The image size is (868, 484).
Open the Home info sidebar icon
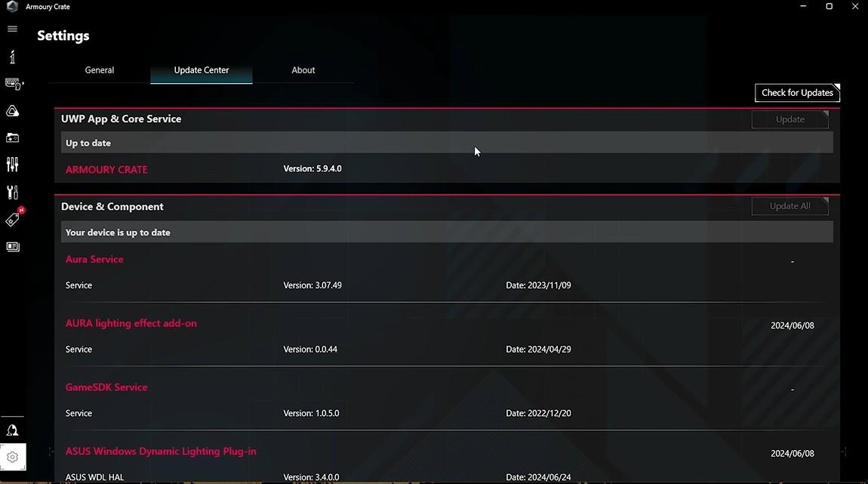12,57
